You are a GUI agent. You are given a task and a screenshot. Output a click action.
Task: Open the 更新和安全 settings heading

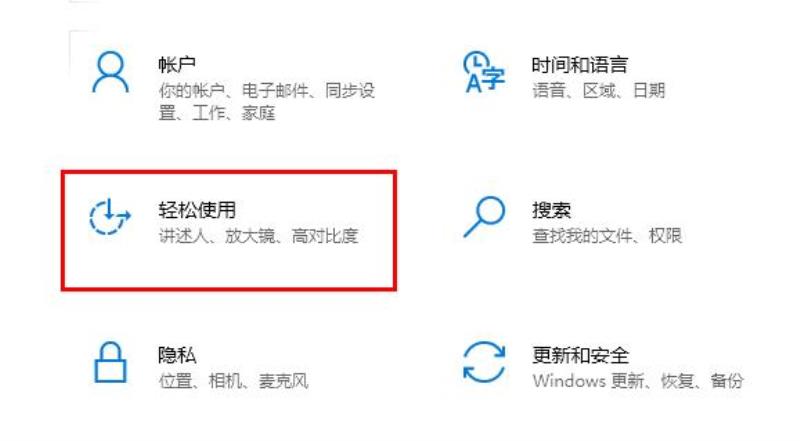pyautogui.click(x=580, y=355)
